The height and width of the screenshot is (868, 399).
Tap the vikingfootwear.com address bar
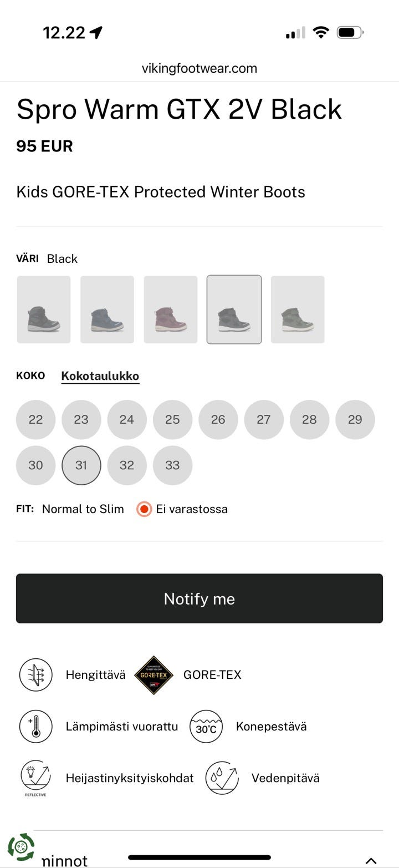(x=199, y=68)
